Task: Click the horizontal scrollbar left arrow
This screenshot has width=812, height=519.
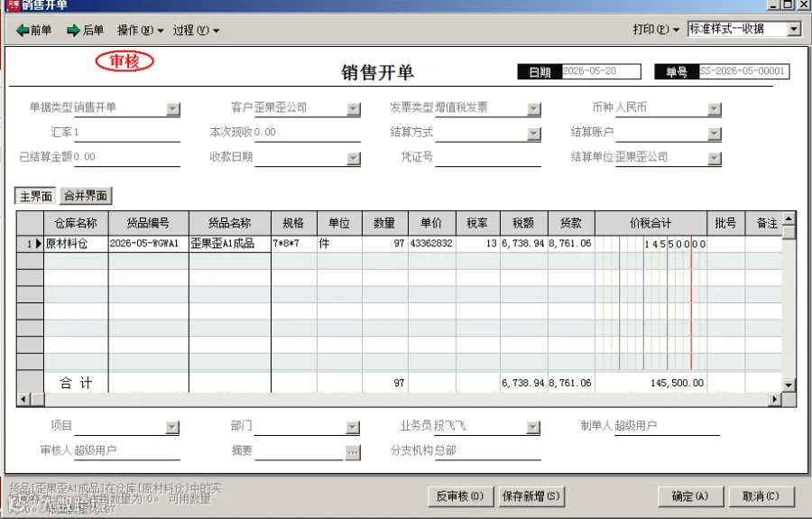Action: [x=23, y=399]
